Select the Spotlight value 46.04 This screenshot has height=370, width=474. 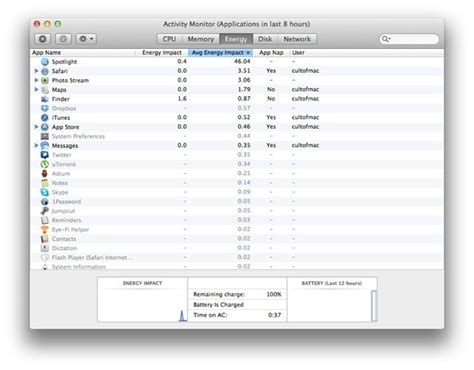click(x=242, y=61)
